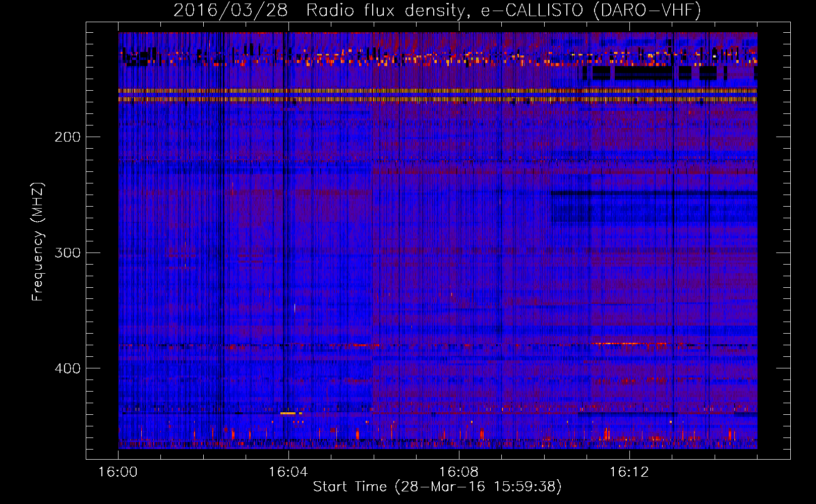Click the 16:08 time tick label
816x504 pixels.
coord(459,472)
